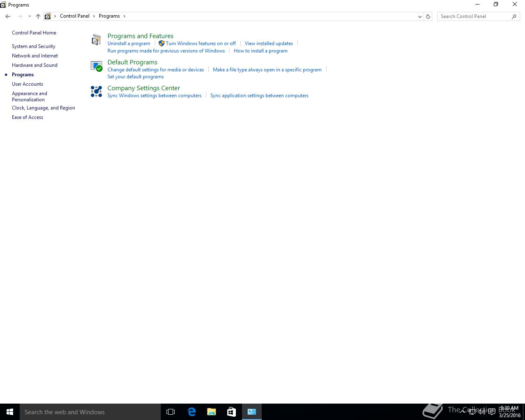Screen dimensions: 525x420
Task: Refresh the Control Panel view
Action: [x=428, y=16]
